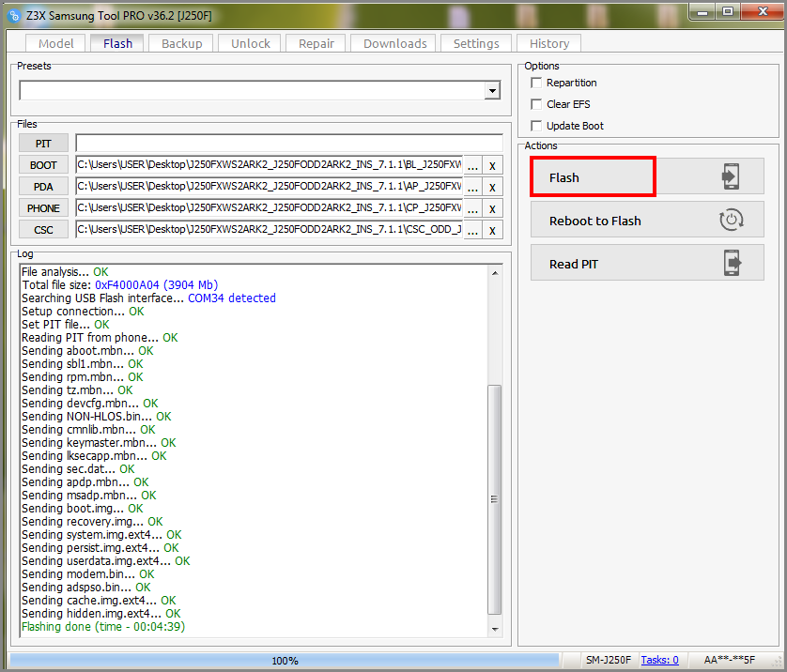Close the Z3X Samsung Tool window
The width and height of the screenshot is (787, 672).
point(762,12)
